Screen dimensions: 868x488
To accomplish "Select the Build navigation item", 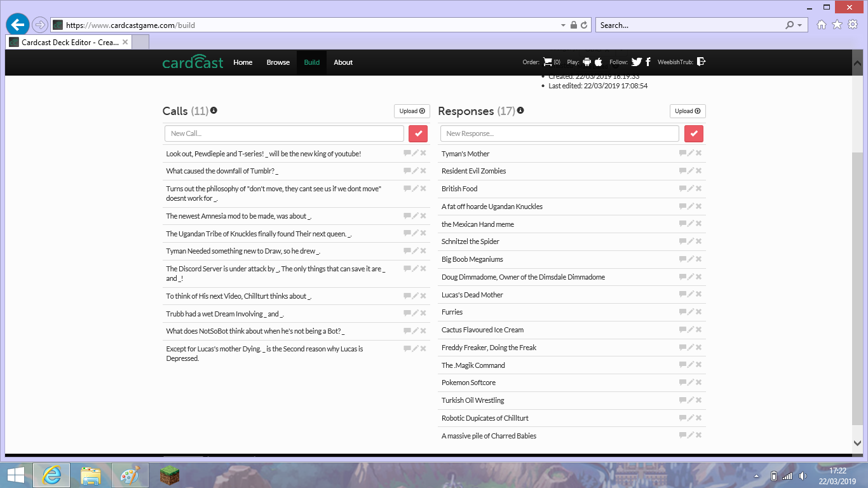I will click(311, 62).
